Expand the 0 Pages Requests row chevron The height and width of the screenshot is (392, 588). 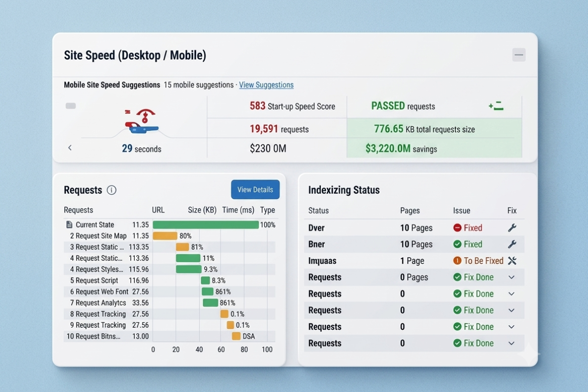pyautogui.click(x=512, y=277)
